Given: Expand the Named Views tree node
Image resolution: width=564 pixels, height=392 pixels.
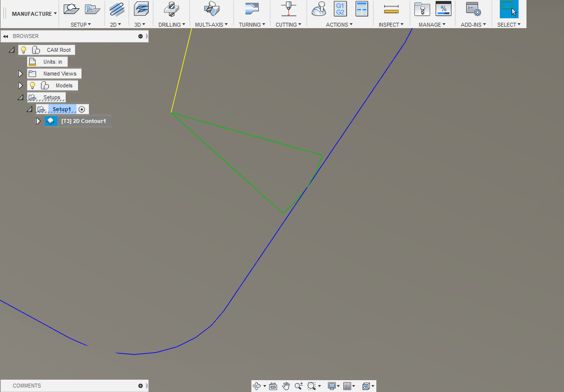Looking at the screenshot, I should click(x=20, y=74).
